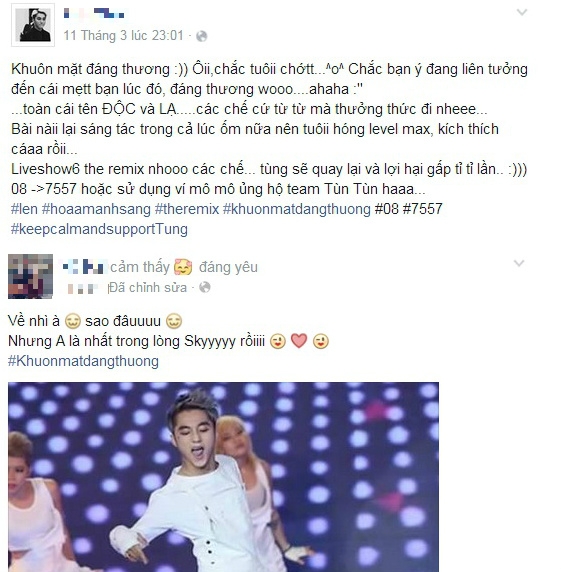Open the #hoaamanhsang hashtag

[x=96, y=209]
